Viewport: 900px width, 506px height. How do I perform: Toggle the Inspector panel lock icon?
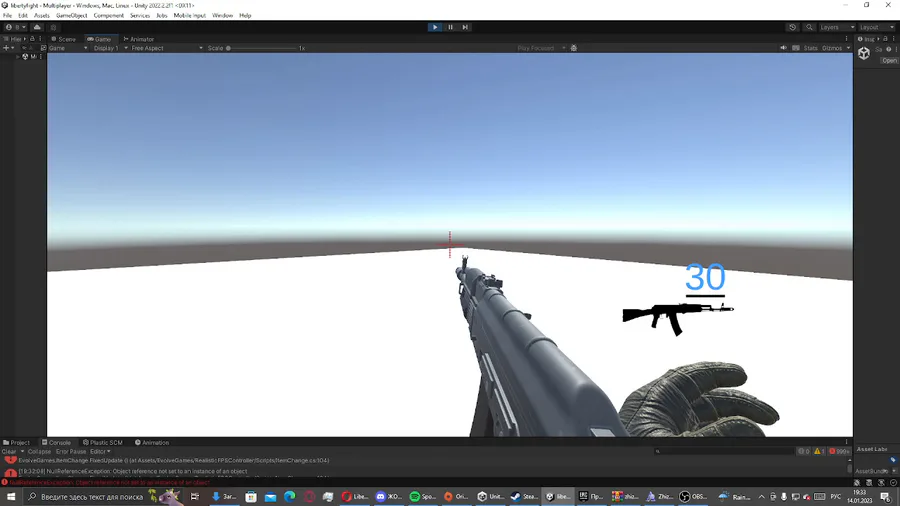(x=885, y=39)
